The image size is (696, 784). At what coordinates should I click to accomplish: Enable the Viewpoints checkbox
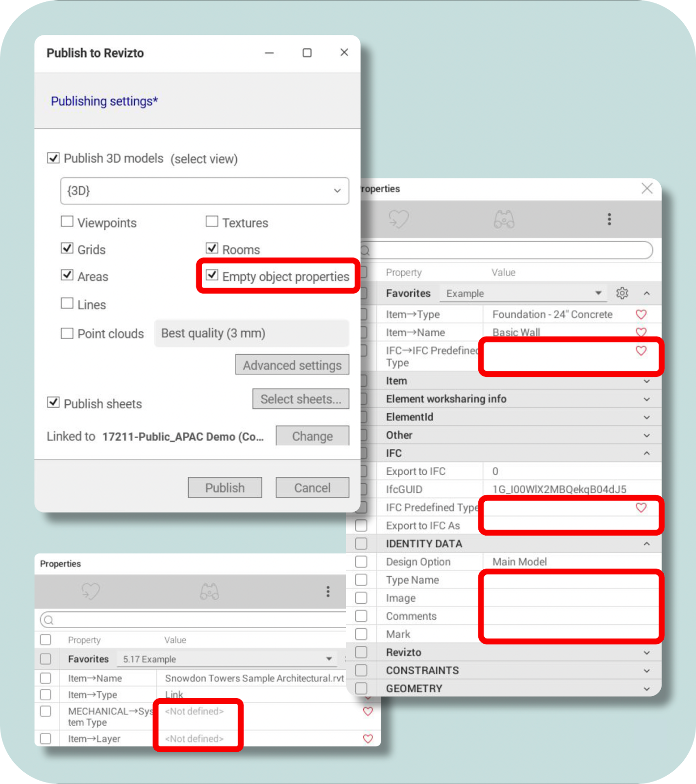point(67,221)
